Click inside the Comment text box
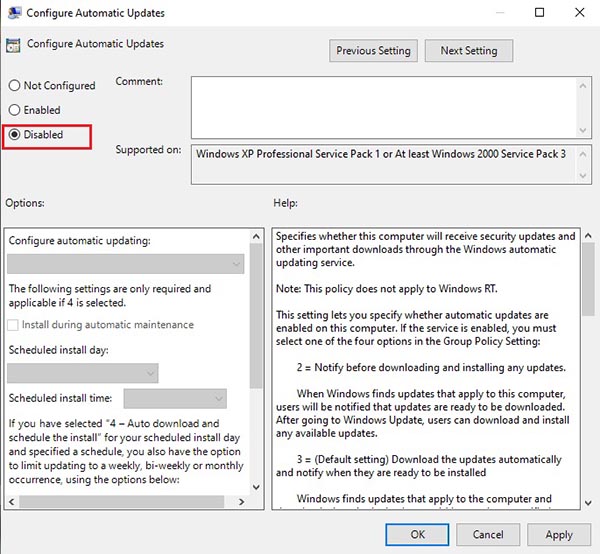Viewport: 600px width, 554px height. point(384,108)
